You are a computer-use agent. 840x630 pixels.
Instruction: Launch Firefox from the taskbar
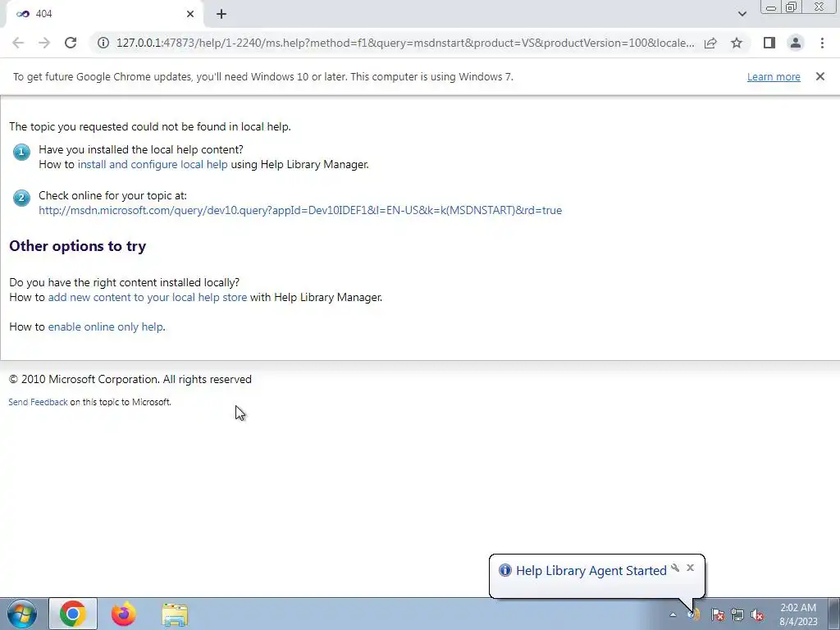[x=124, y=614]
